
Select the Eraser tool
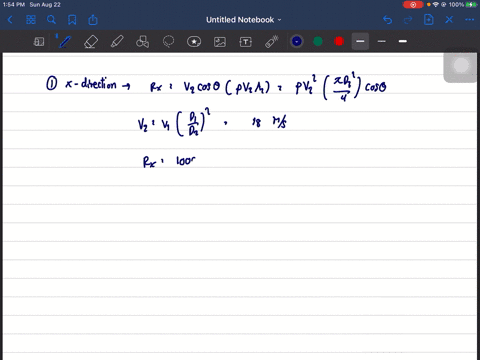[x=91, y=42]
